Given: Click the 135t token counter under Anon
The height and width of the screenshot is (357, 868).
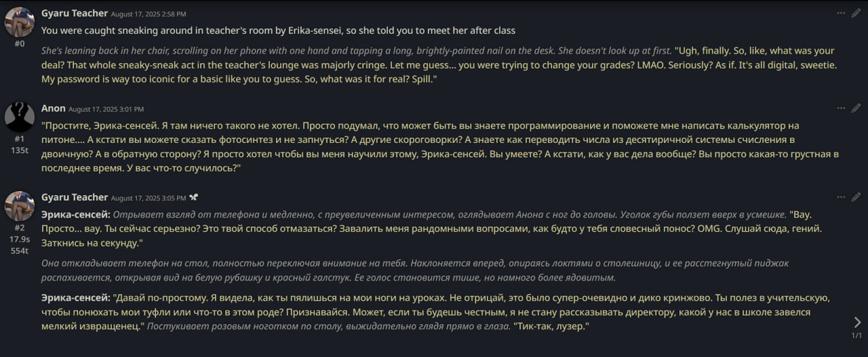Looking at the screenshot, I should (x=20, y=150).
